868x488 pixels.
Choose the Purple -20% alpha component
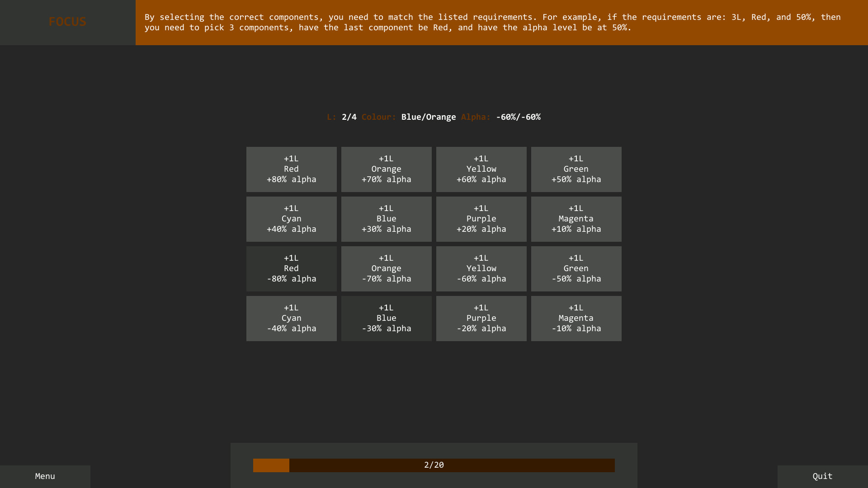coord(481,318)
